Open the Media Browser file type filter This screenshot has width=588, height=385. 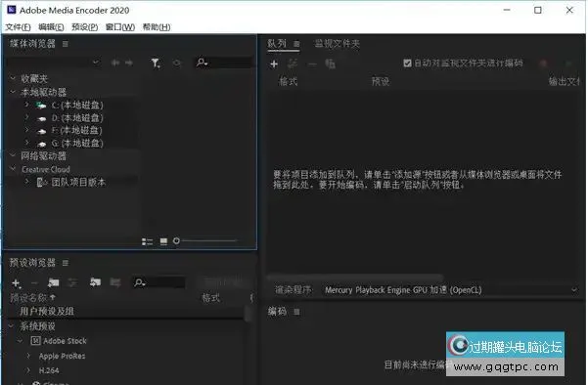click(156, 63)
